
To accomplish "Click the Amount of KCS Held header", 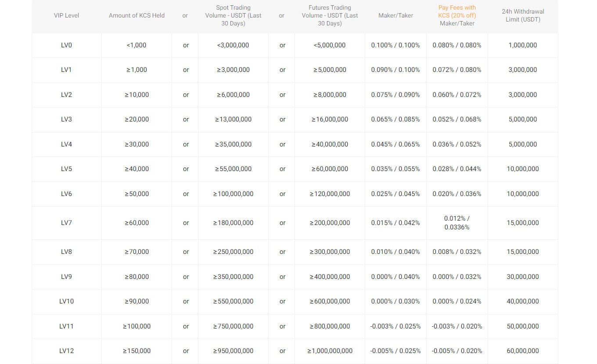I will click(x=137, y=15).
